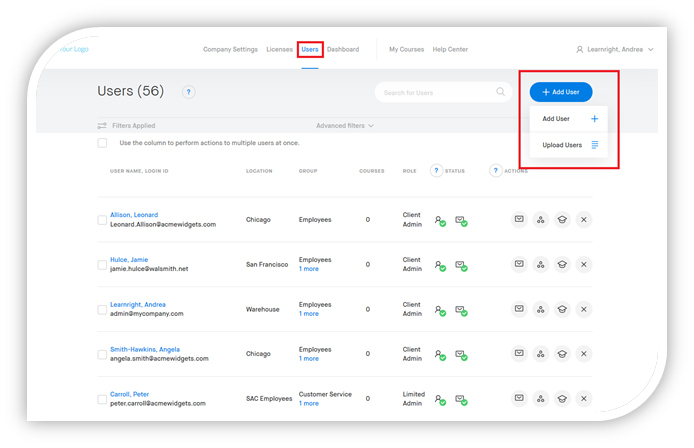Remove user in Learnright, Andrea row
The width and height of the screenshot is (694, 448).
pyautogui.click(x=584, y=309)
